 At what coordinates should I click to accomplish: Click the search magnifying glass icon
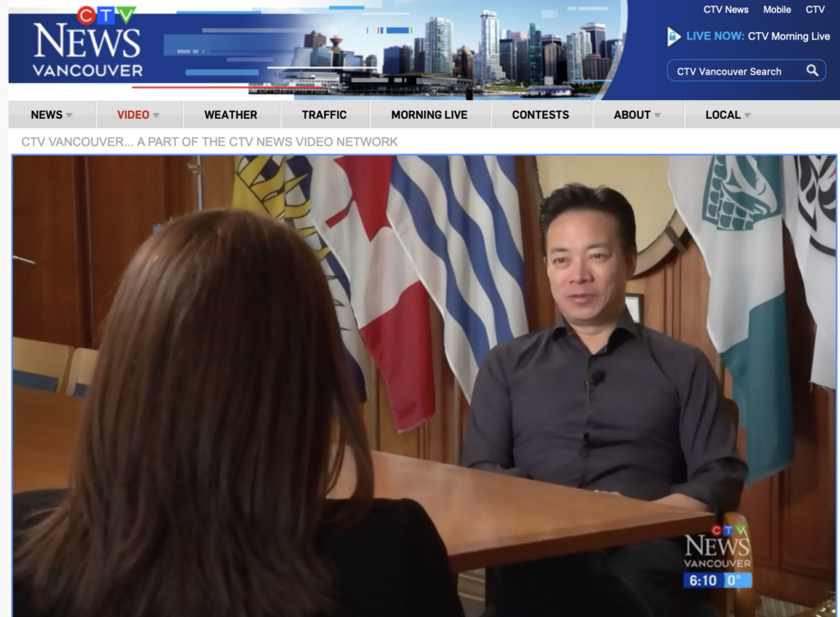pos(812,71)
